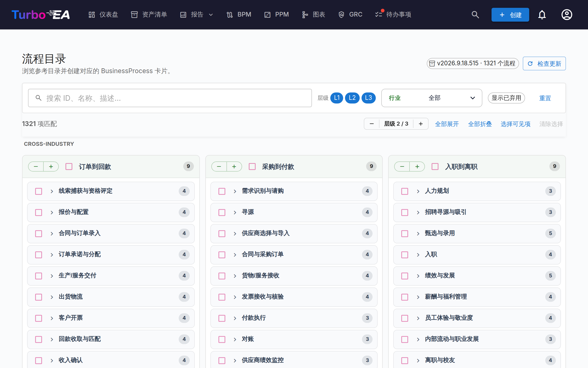Toggle the L2 level filter chip

tap(352, 98)
